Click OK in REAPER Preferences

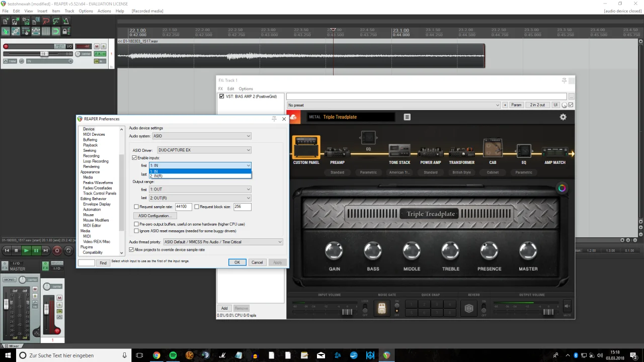coord(237,262)
